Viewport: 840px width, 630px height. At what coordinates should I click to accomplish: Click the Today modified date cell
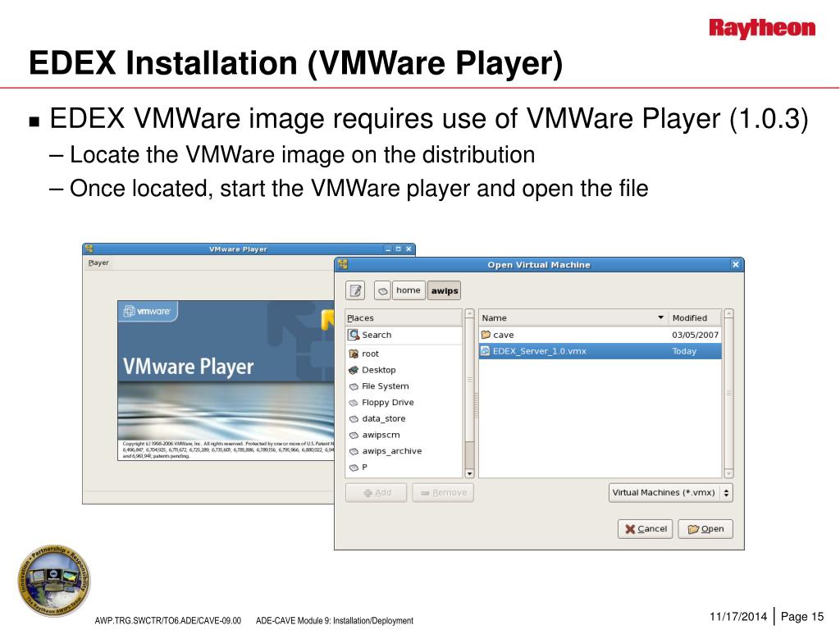684,351
